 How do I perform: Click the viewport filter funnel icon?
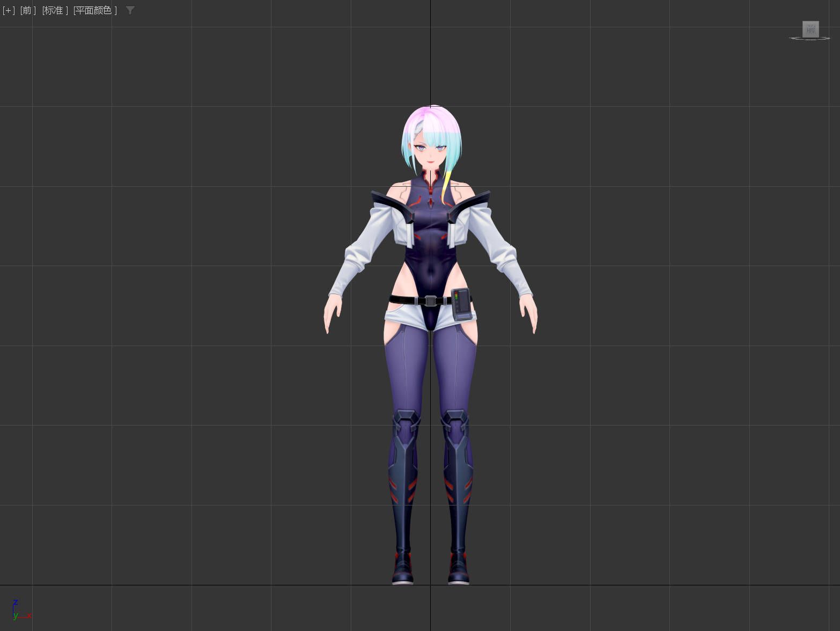130,10
